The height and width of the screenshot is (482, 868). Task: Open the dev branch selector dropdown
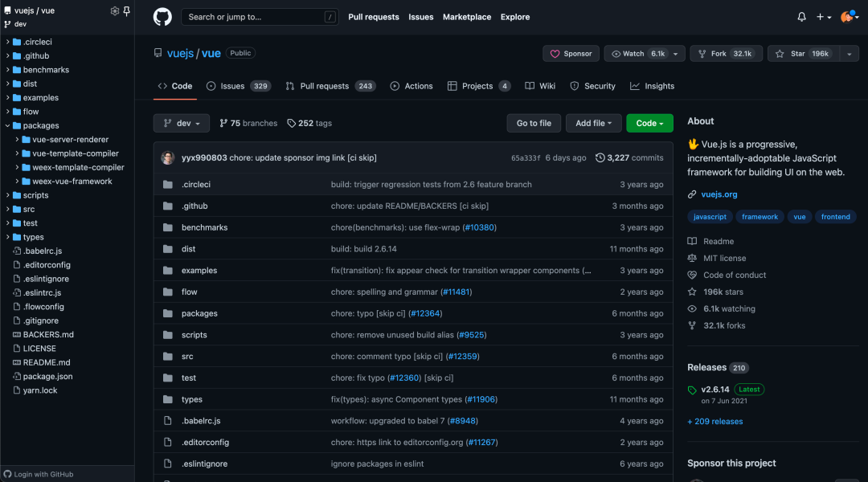pyautogui.click(x=182, y=124)
